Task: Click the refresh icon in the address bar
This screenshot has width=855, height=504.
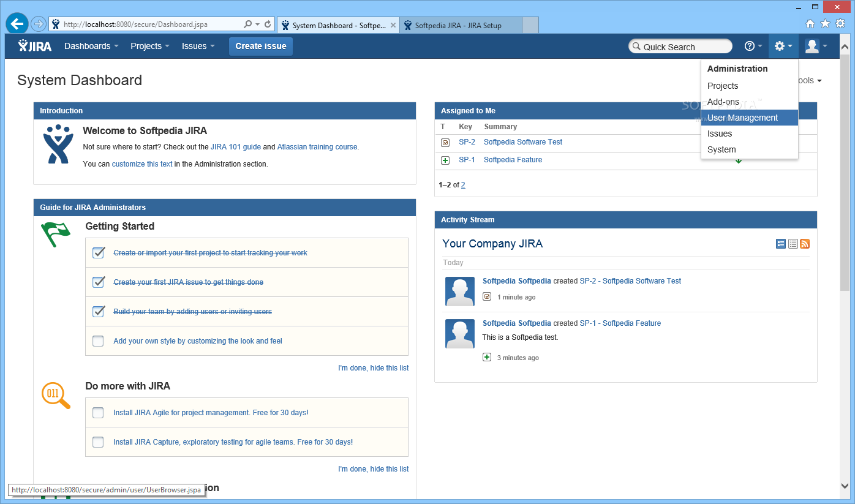Action: [x=268, y=24]
